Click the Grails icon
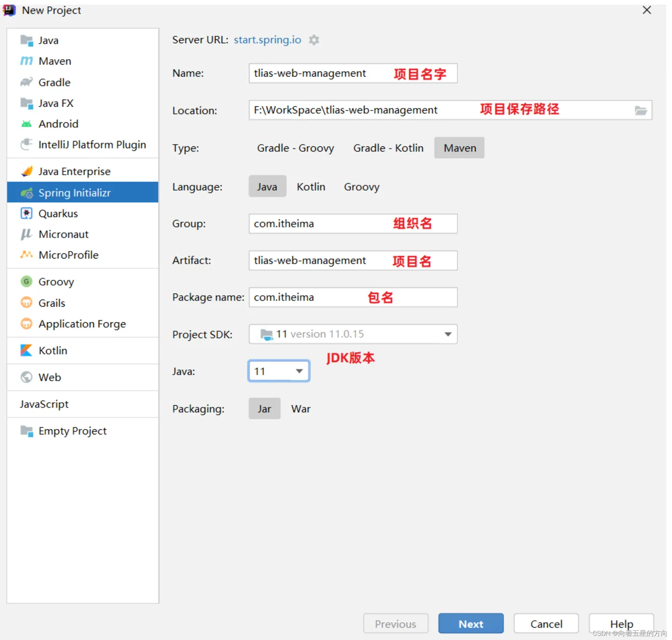The width and height of the screenshot is (672, 640). [26, 303]
